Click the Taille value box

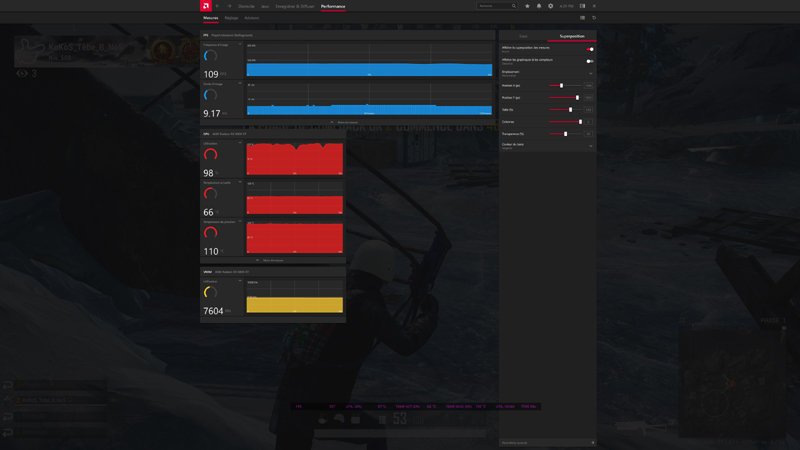tap(588, 110)
